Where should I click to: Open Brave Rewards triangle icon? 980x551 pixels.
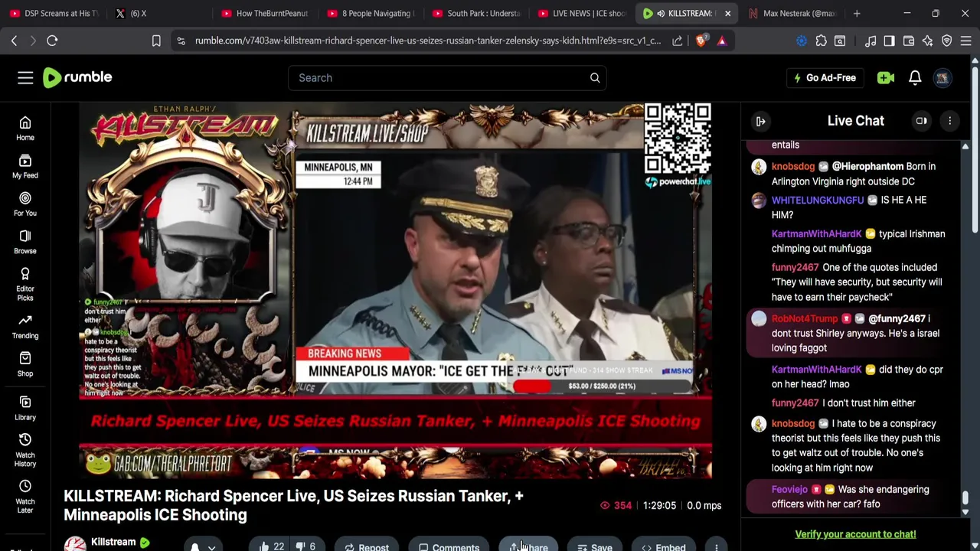coord(722,41)
